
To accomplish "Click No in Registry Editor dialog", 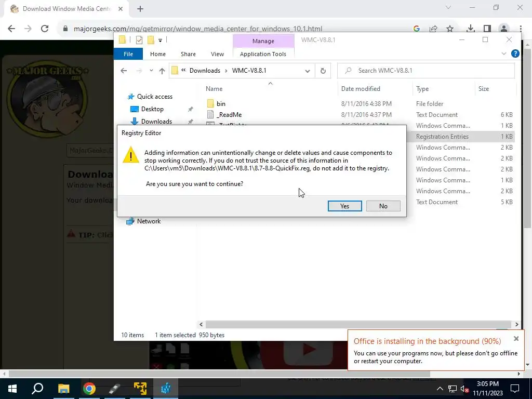I will pos(383,206).
